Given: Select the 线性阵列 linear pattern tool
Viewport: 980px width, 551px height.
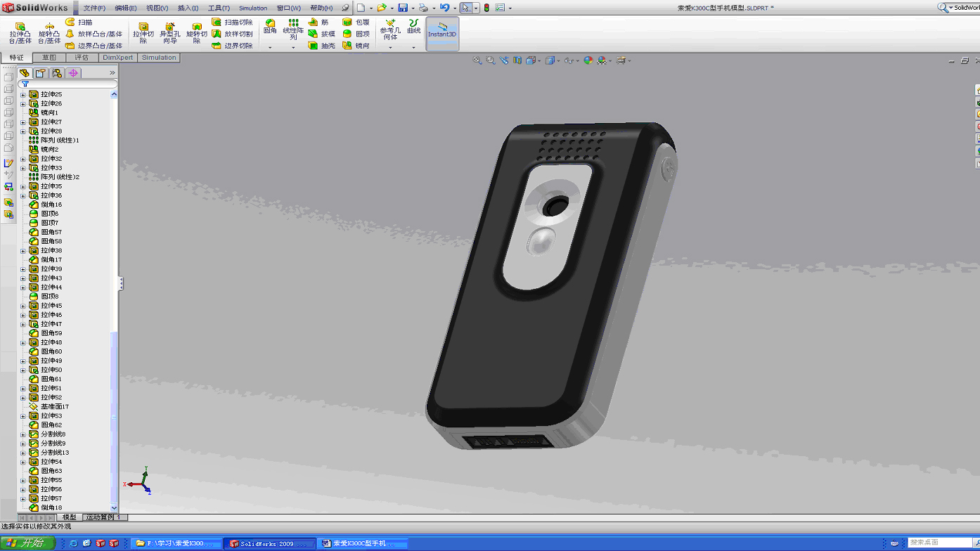Looking at the screenshot, I should pos(293,30).
